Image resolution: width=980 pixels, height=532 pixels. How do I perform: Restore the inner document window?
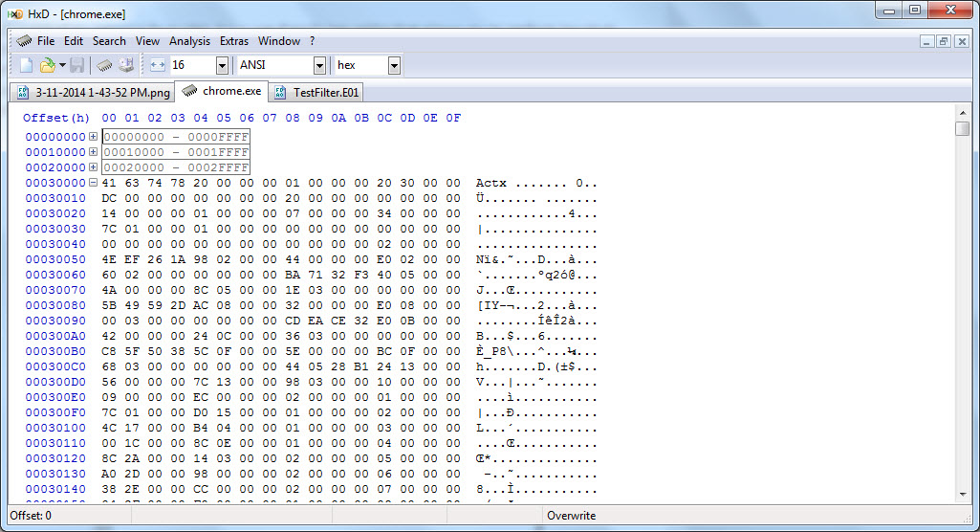click(x=944, y=41)
